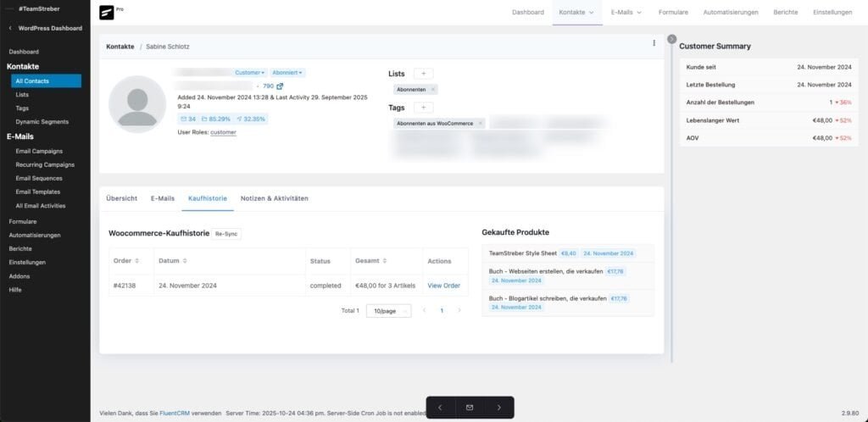The width and height of the screenshot is (868, 422).
Task: Click the #TeamStreber site name
Action: tap(39, 8)
